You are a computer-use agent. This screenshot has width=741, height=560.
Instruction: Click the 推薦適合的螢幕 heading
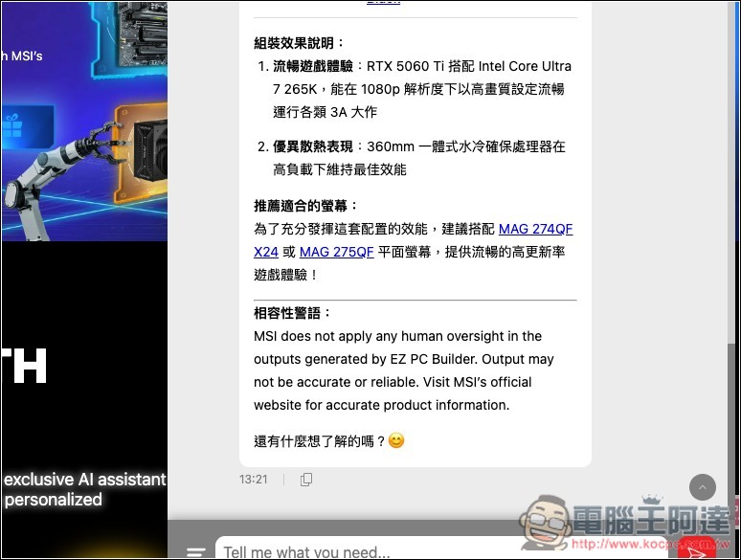(306, 206)
